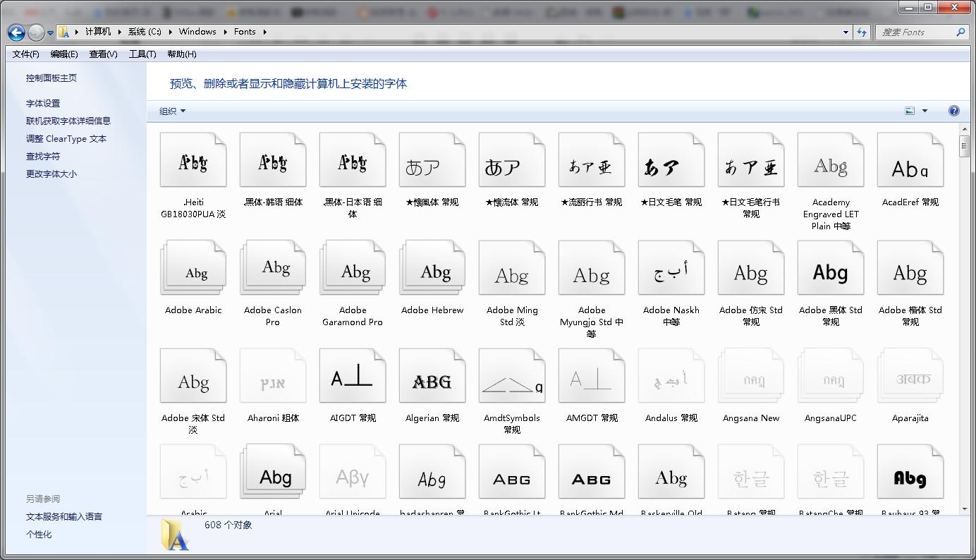
Task: Open 调整 ClearType 文本 link
Action: click(x=66, y=139)
